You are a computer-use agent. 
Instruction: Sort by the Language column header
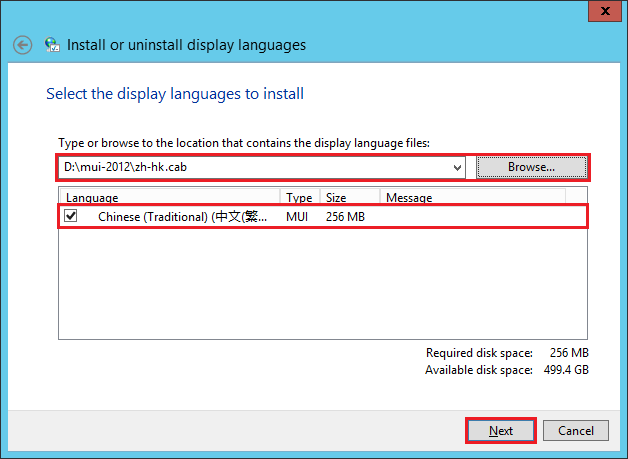[x=168, y=198]
